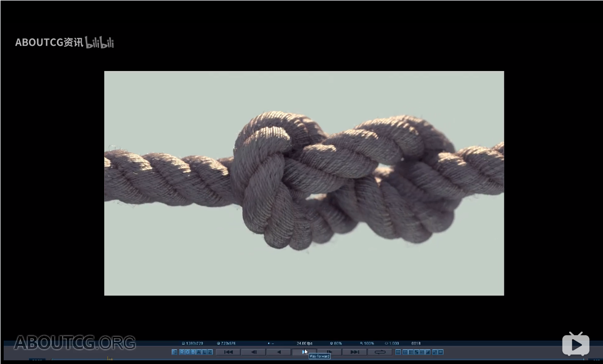The width and height of the screenshot is (603, 364).
Task: Jump to the last frame
Action: (354, 352)
